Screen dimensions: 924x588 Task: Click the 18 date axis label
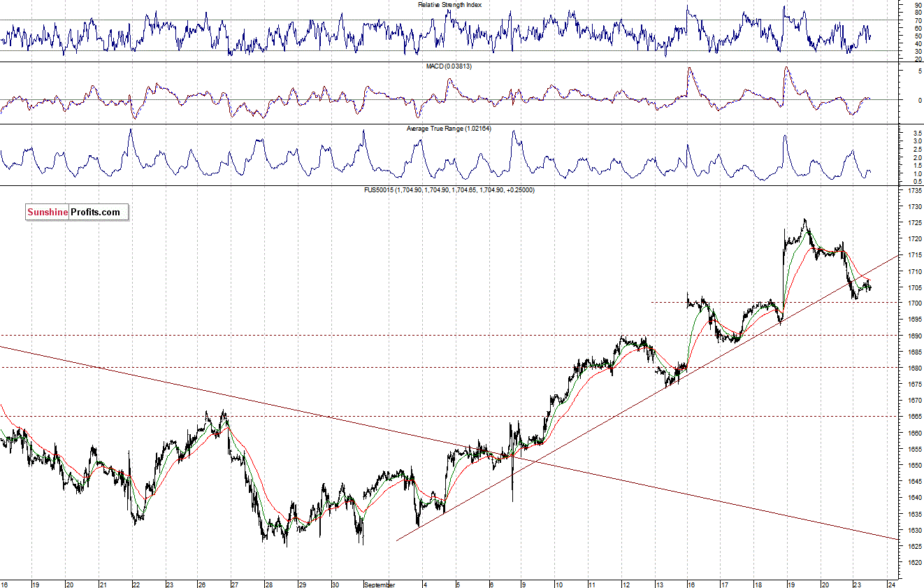point(758,584)
